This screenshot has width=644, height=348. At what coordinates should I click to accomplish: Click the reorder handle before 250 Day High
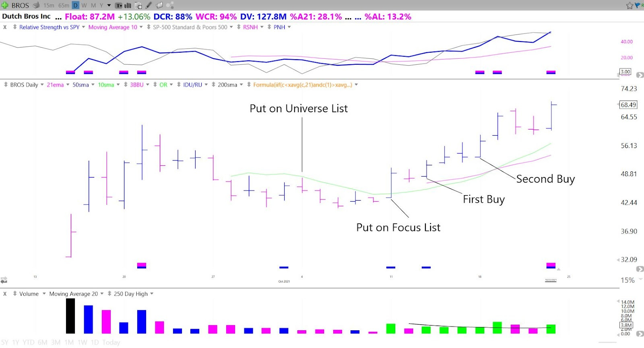tap(109, 294)
